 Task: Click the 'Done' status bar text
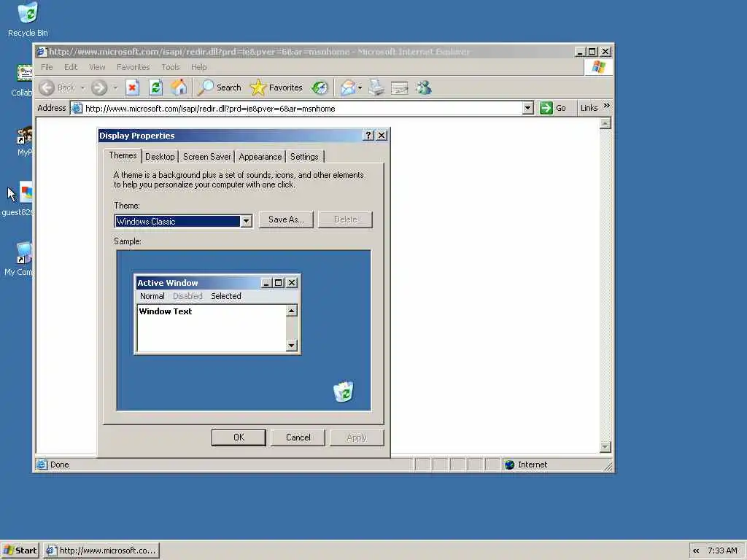[x=60, y=464]
